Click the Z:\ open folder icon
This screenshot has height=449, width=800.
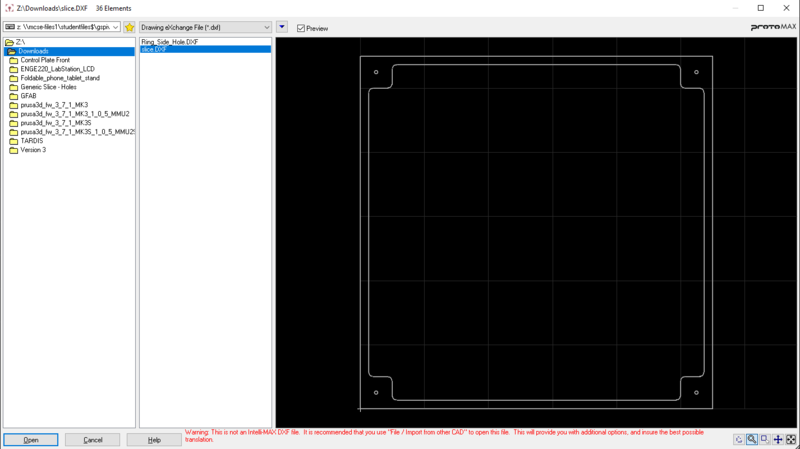(x=9, y=42)
